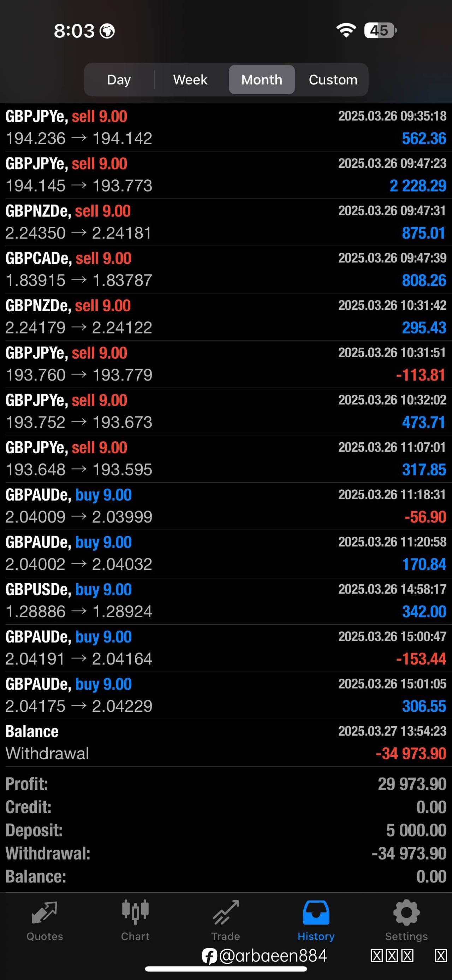452x980 pixels.
Task: Tap the @arbaeen884 handle text
Action: (273, 956)
